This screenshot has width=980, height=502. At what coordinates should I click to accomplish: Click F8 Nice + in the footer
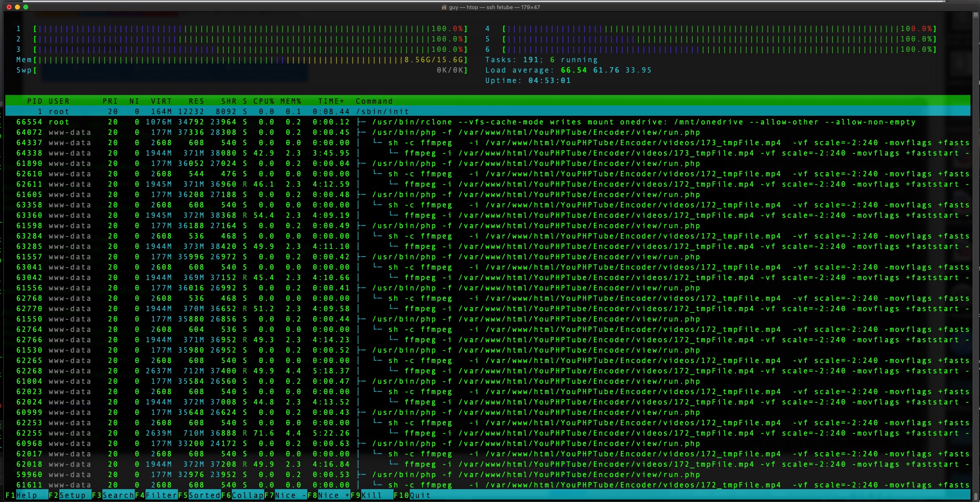pos(328,495)
